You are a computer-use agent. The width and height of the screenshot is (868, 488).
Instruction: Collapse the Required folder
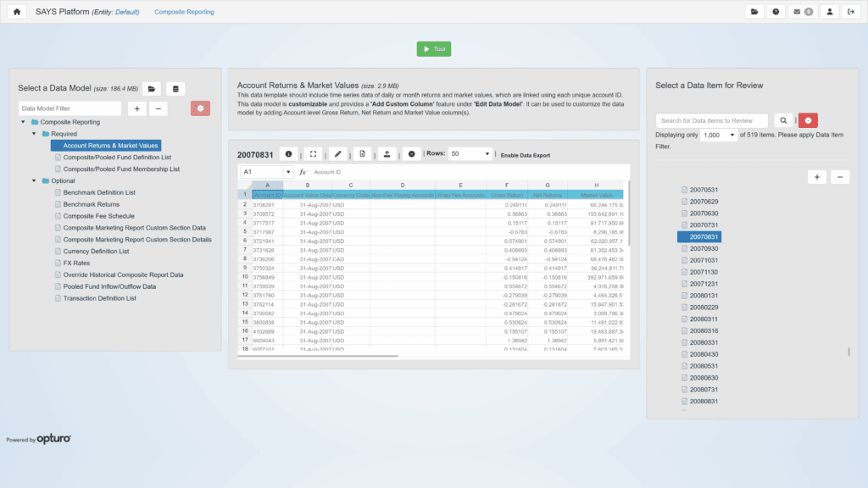click(34, 134)
